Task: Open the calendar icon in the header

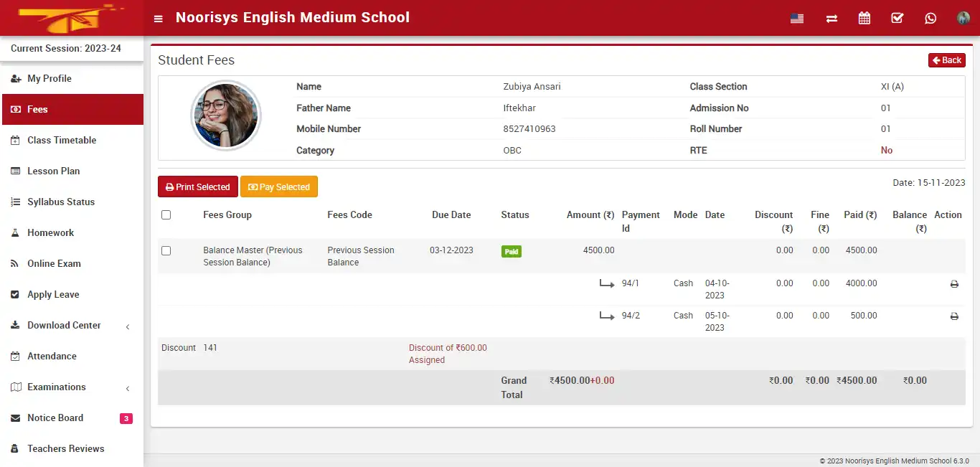Action: click(x=864, y=18)
